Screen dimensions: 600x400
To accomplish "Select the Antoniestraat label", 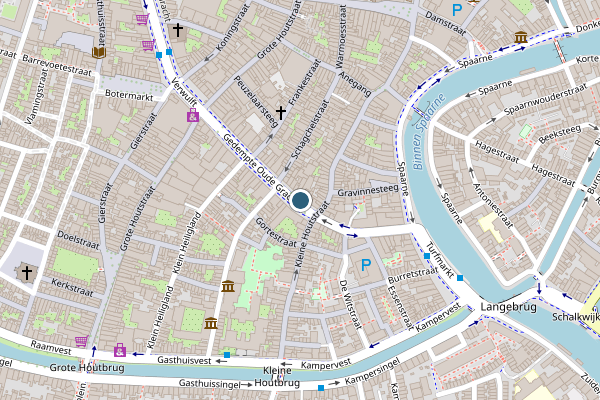I will (492, 206).
